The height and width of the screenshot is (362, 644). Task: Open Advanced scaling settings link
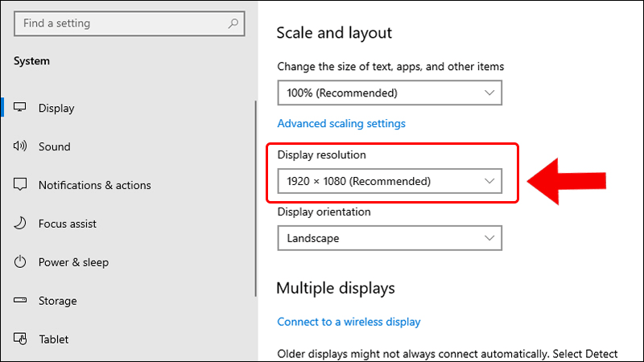pyautogui.click(x=341, y=124)
